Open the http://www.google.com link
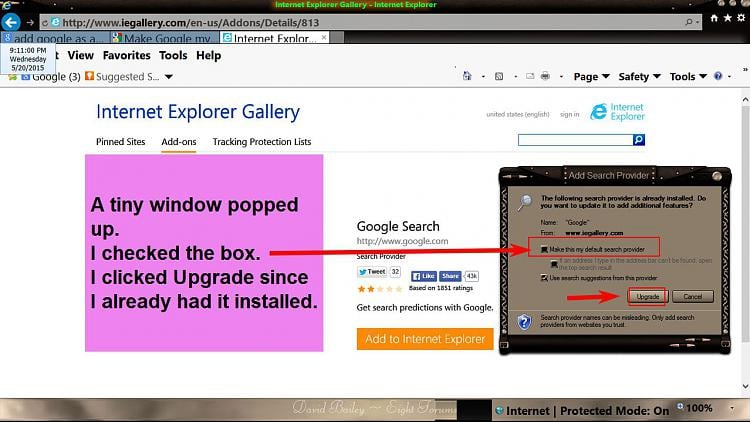The image size is (750, 422). tap(402, 241)
